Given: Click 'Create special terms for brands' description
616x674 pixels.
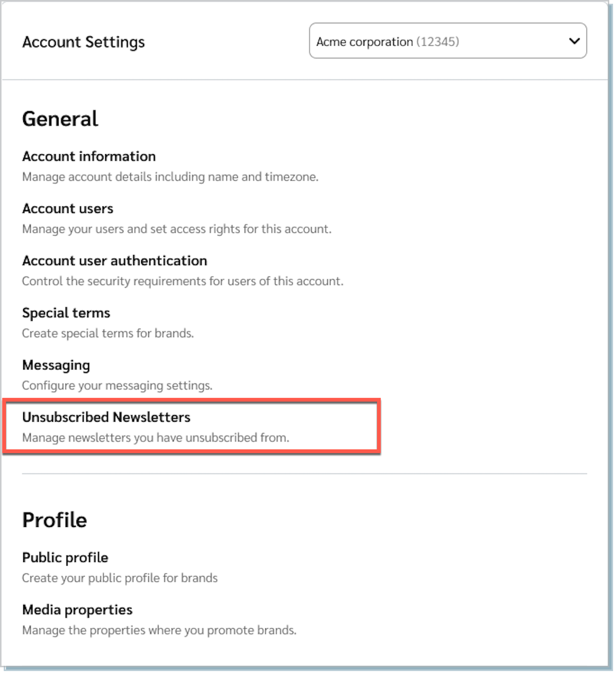Looking at the screenshot, I should 108,334.
